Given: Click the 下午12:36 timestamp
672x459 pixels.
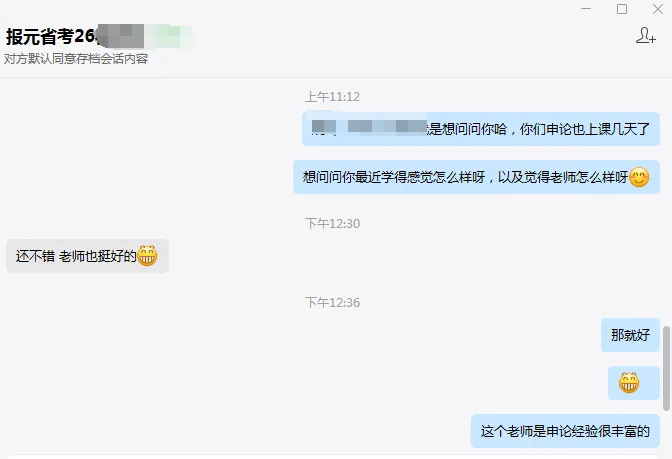Looking at the screenshot, I should [x=333, y=303].
